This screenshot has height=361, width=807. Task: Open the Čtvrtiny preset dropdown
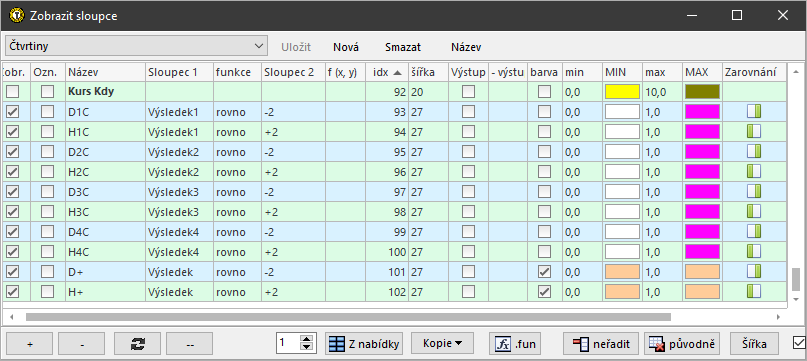click(x=136, y=46)
